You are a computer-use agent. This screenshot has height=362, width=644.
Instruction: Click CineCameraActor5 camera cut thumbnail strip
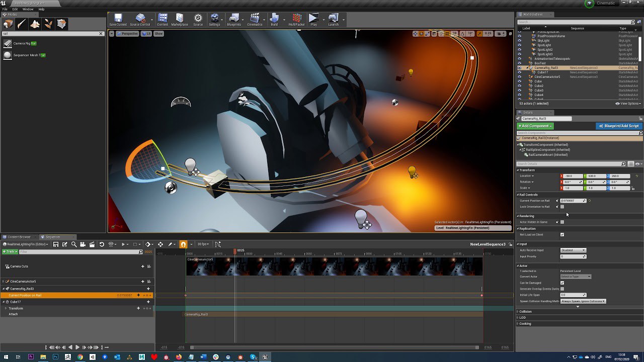point(334,266)
